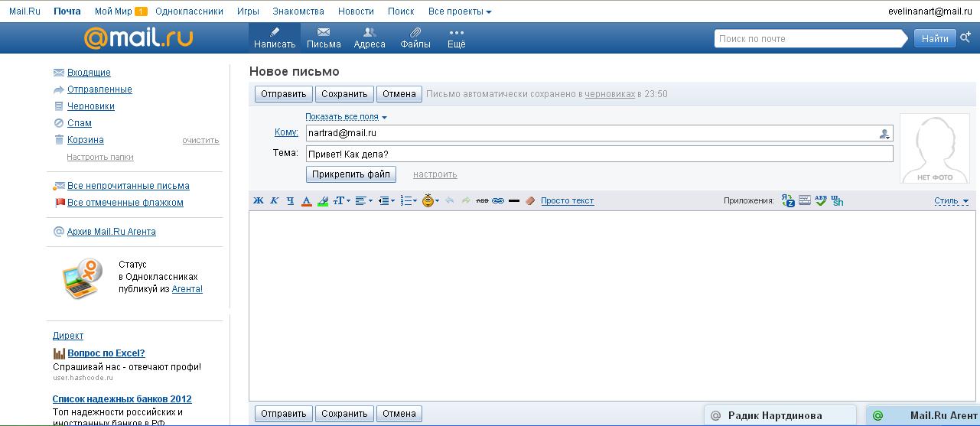Open Мой Мир in top navigation
Image resolution: width=980 pixels, height=426 pixels.
coord(113,11)
